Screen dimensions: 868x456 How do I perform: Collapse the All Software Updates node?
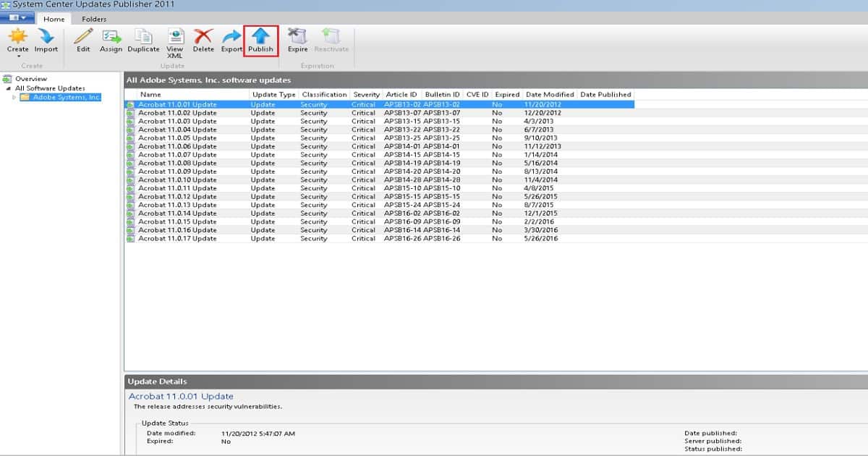click(x=8, y=88)
